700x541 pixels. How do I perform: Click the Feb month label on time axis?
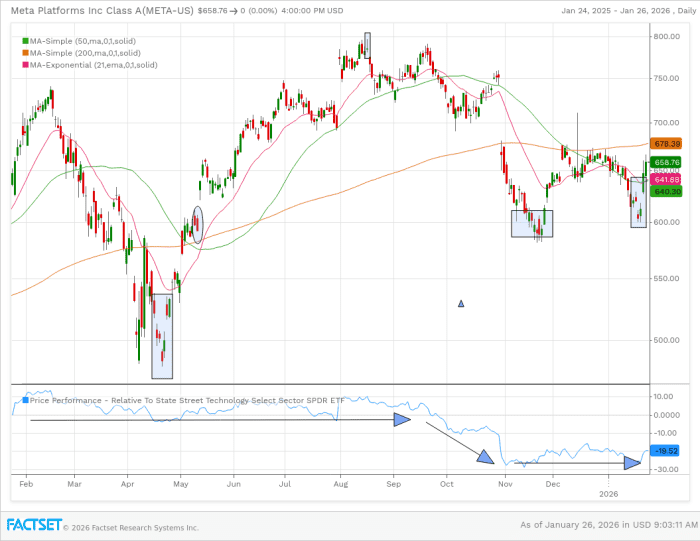26,484
